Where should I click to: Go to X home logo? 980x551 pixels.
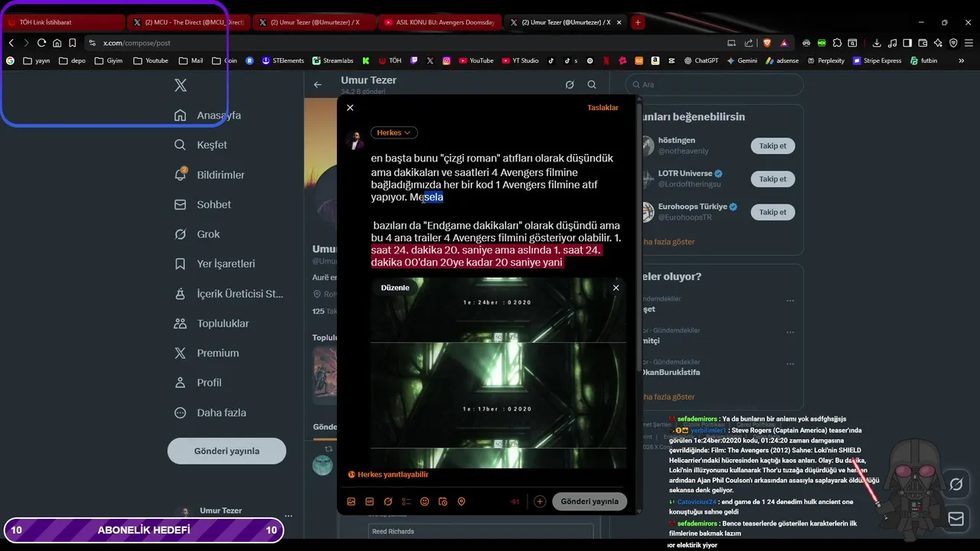click(181, 85)
